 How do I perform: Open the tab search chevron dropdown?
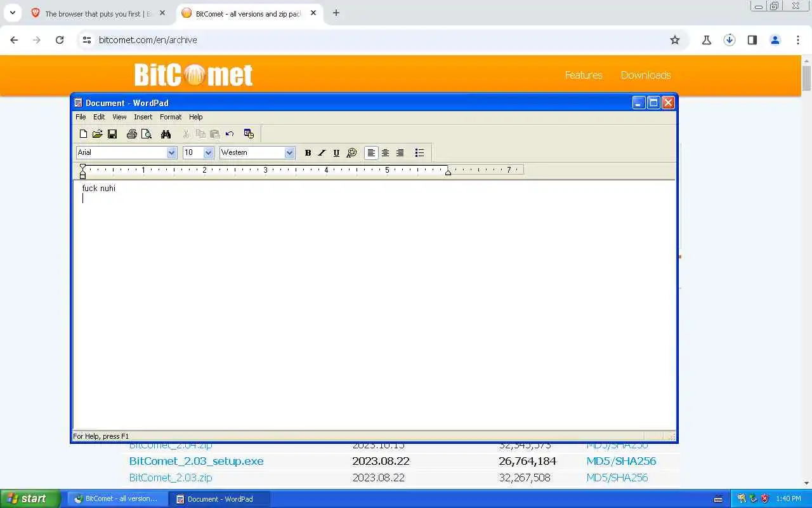pos(12,13)
